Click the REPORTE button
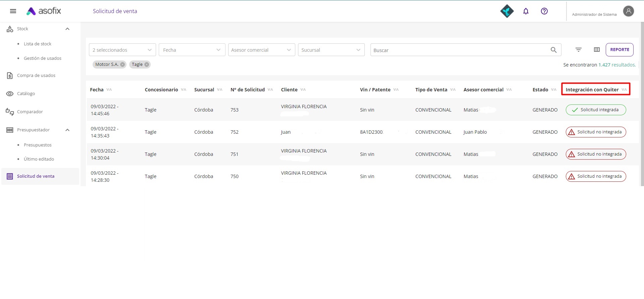The image size is (644, 299). 620,50
